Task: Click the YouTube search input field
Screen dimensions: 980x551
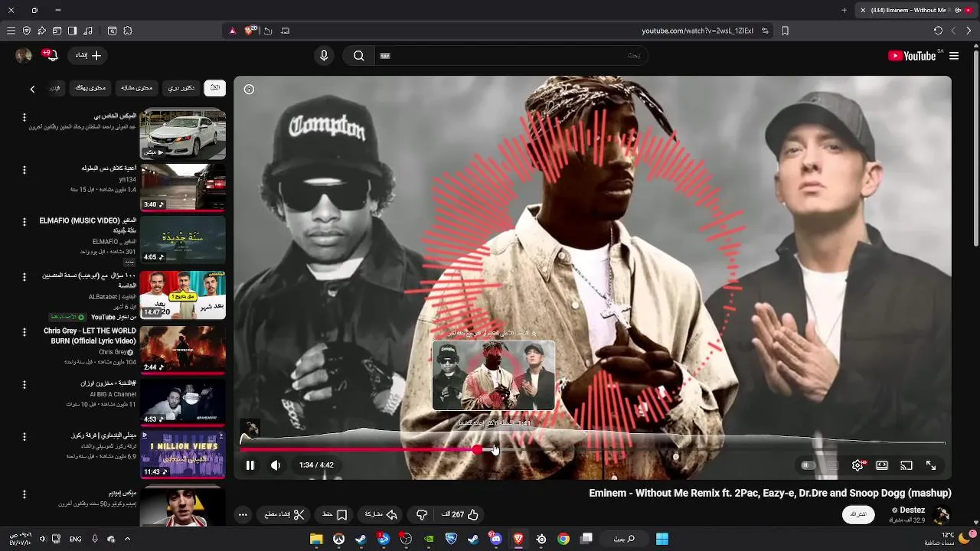Action: coord(513,56)
